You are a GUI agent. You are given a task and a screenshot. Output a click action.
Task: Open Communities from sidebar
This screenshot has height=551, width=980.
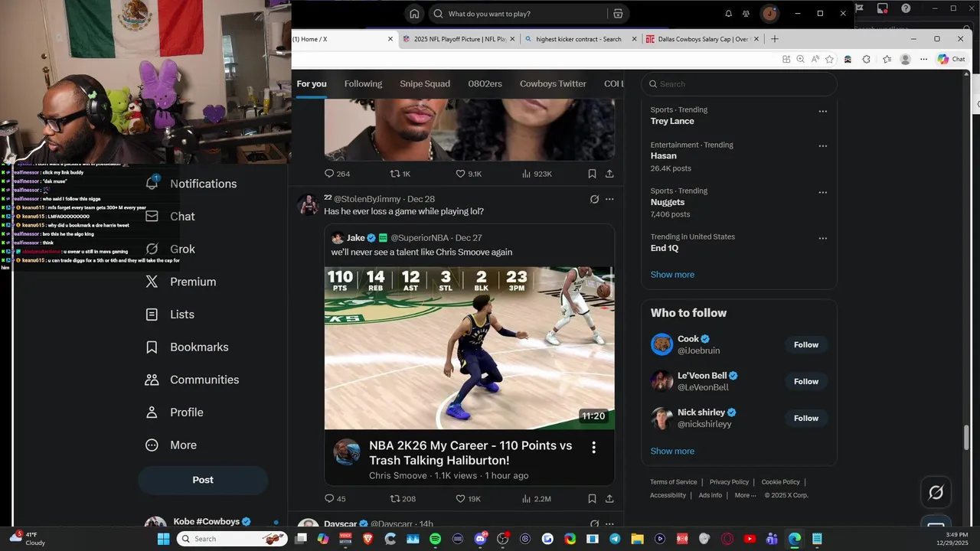click(191, 380)
